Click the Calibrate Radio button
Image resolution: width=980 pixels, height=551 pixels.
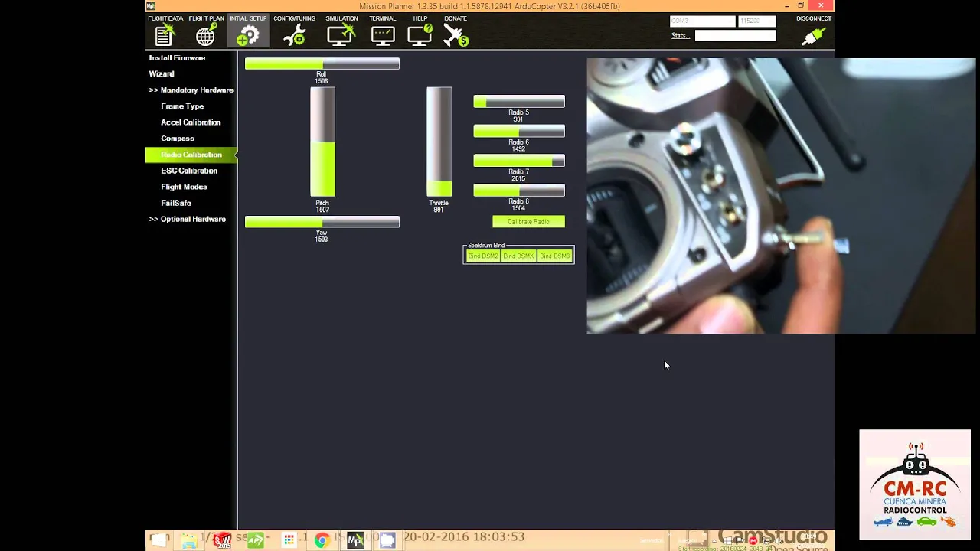click(x=528, y=222)
